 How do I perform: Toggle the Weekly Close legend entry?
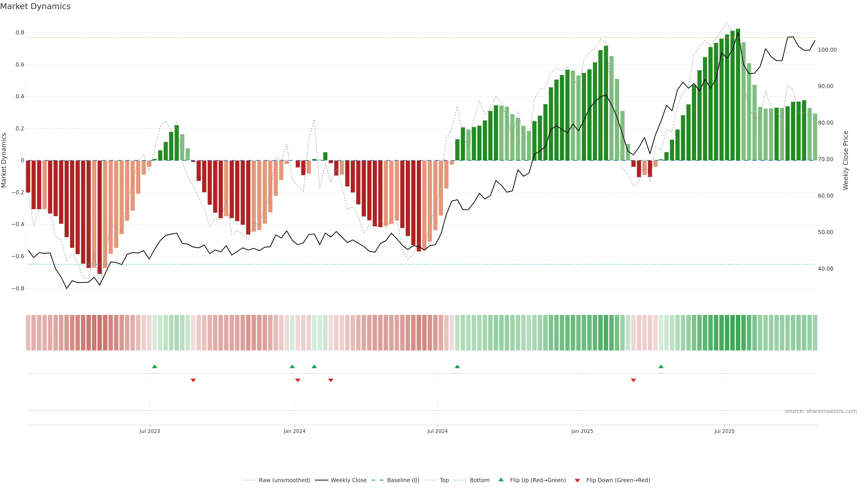tap(348, 480)
